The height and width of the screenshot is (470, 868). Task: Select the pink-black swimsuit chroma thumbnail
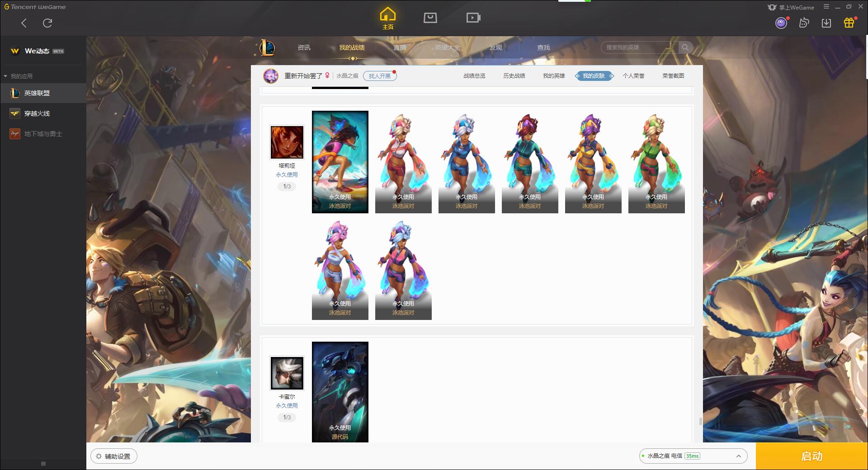point(403,269)
